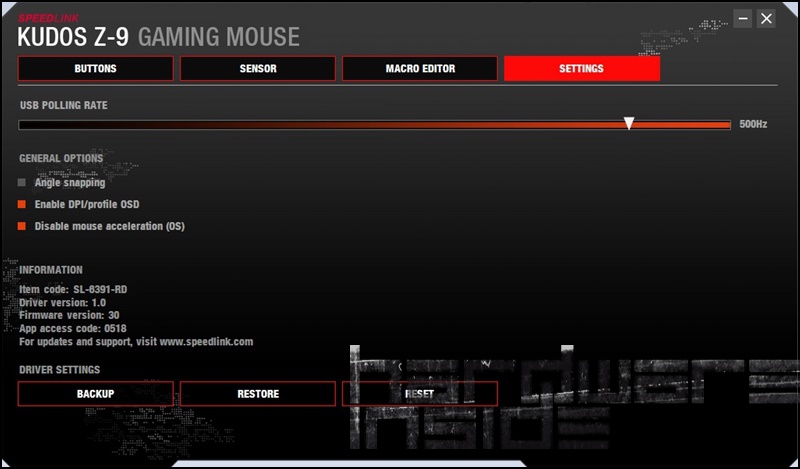Image resolution: width=800 pixels, height=469 pixels.
Task: Click the Kudos Z-9 Gaming Mouse title
Action: (159, 38)
